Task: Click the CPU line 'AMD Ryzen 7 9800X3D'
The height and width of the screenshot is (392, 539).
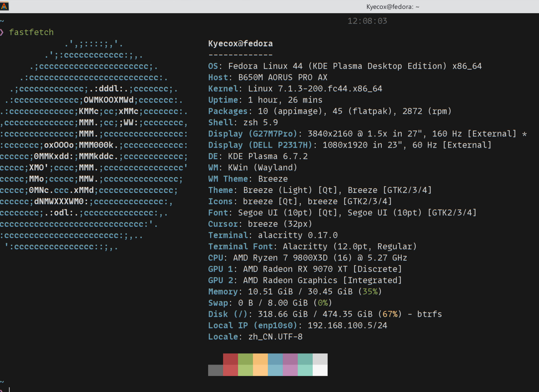Action: [x=308, y=258]
